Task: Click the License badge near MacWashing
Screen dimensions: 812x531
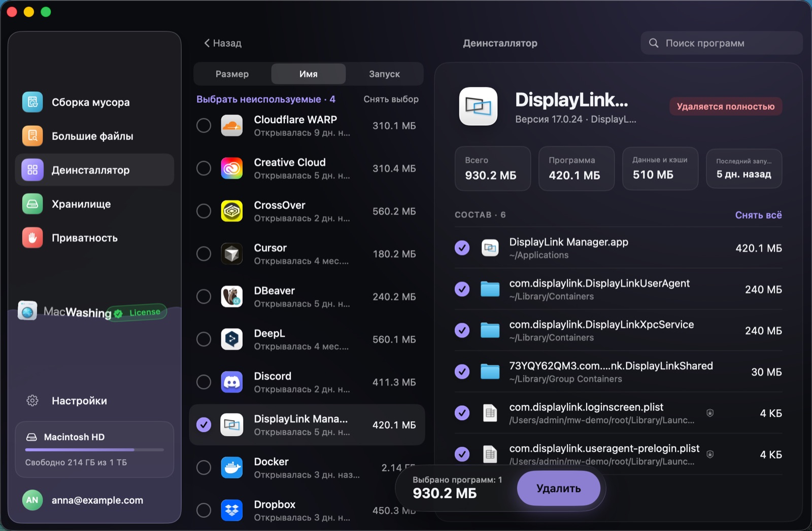Action: coord(138,312)
